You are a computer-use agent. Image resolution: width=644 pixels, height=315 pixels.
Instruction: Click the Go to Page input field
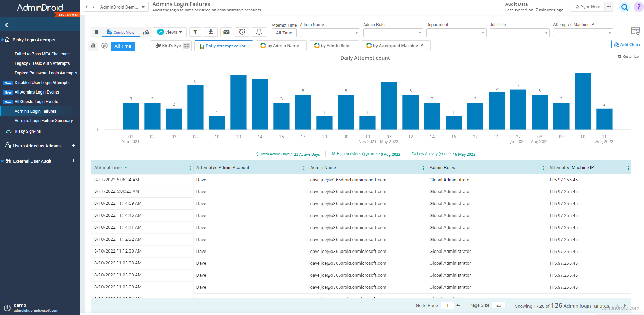tap(448, 305)
